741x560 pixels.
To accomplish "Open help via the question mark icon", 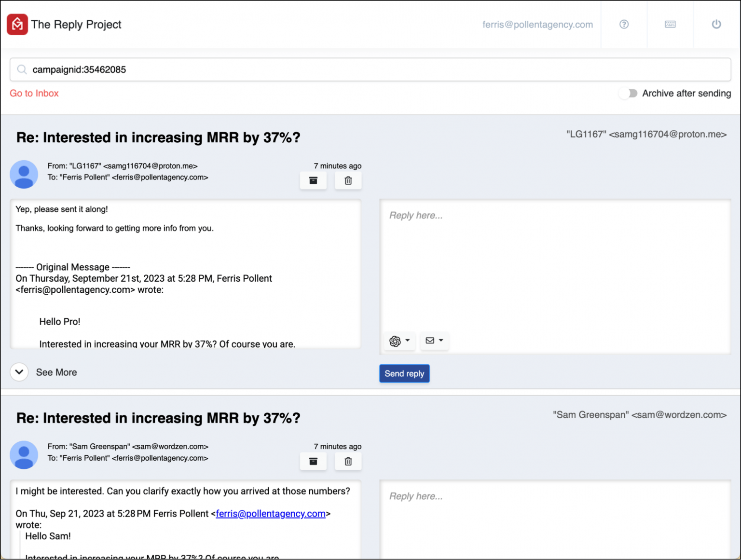I will coord(624,24).
